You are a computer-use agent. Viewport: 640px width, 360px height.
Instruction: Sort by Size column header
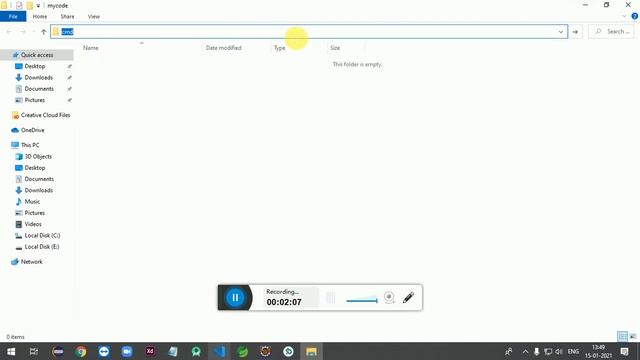click(x=335, y=48)
